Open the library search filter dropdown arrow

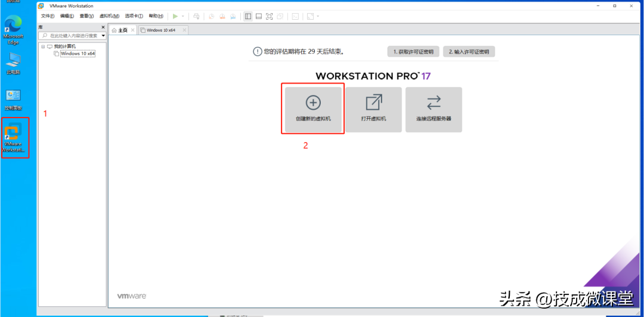pyautogui.click(x=103, y=36)
